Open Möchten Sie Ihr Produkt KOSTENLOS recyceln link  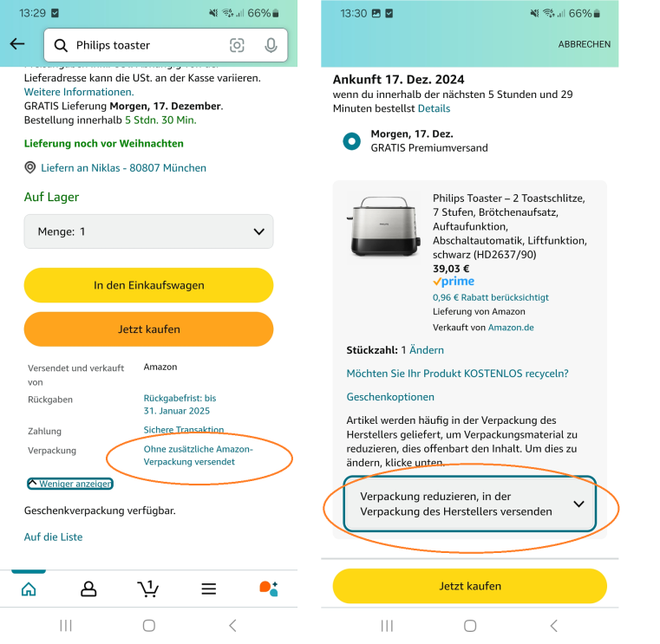(457, 374)
